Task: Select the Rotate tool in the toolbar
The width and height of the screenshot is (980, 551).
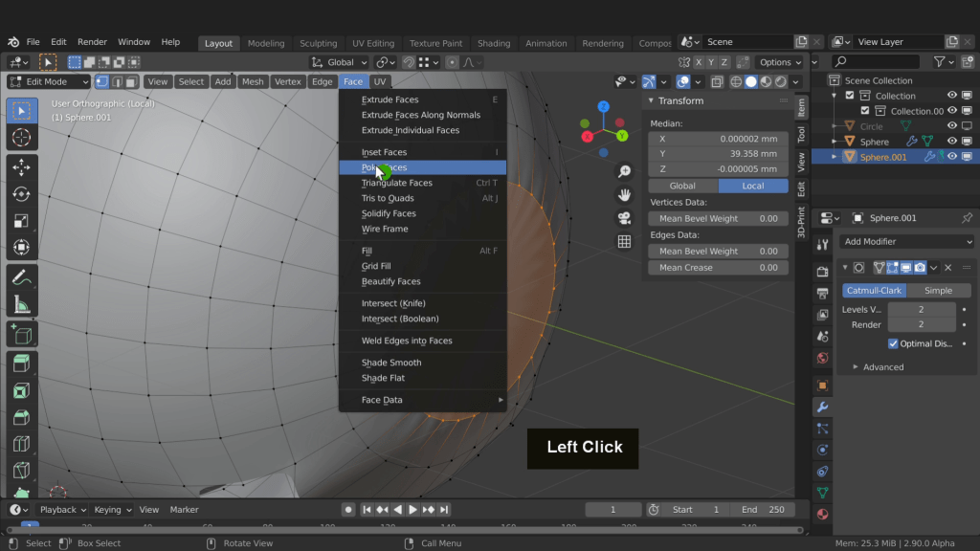Action: pyautogui.click(x=21, y=194)
